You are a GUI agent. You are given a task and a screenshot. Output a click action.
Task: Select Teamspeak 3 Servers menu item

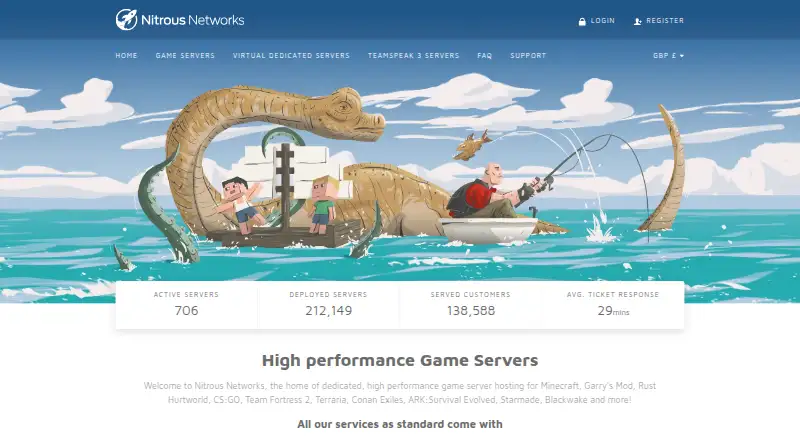(414, 56)
